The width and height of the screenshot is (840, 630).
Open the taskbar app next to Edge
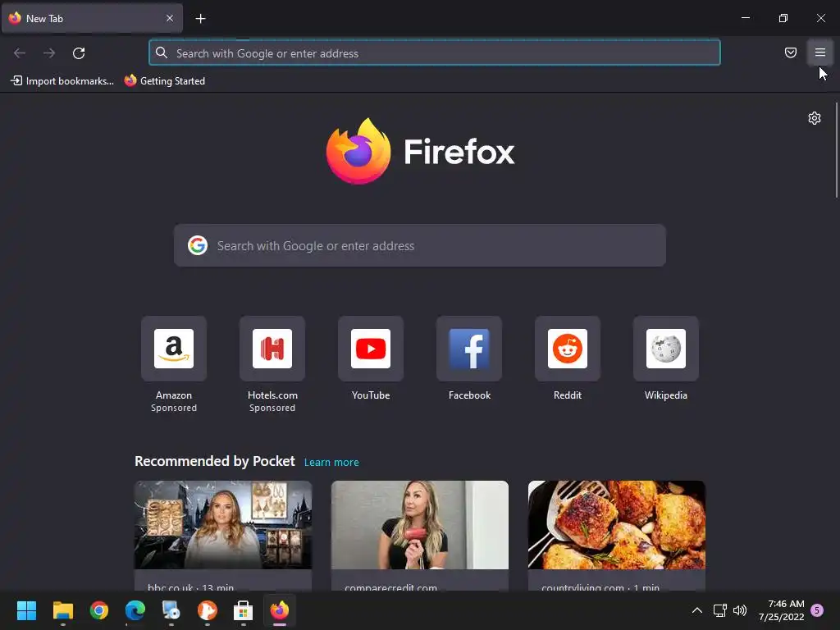click(x=171, y=610)
